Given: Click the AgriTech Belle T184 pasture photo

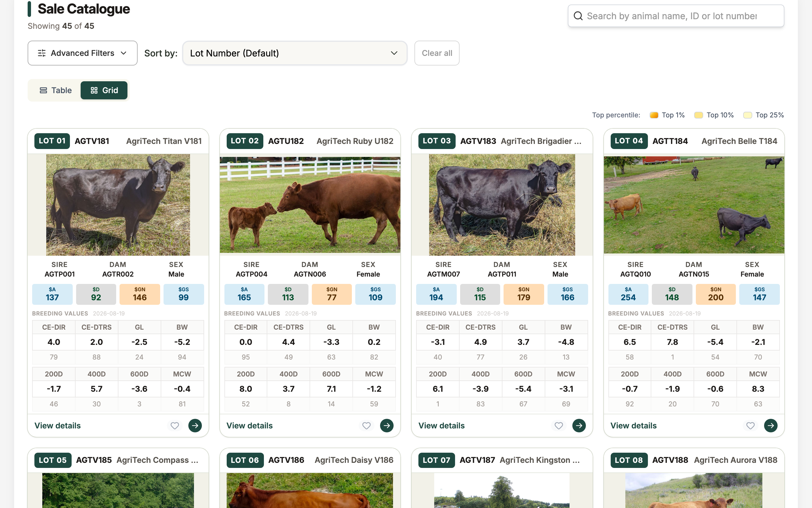Looking at the screenshot, I should [x=694, y=205].
